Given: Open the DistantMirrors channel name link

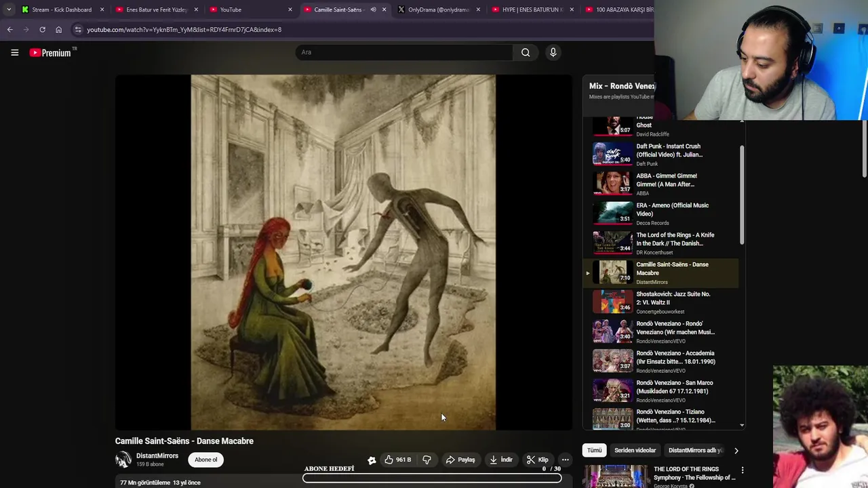Looking at the screenshot, I should click(x=157, y=456).
